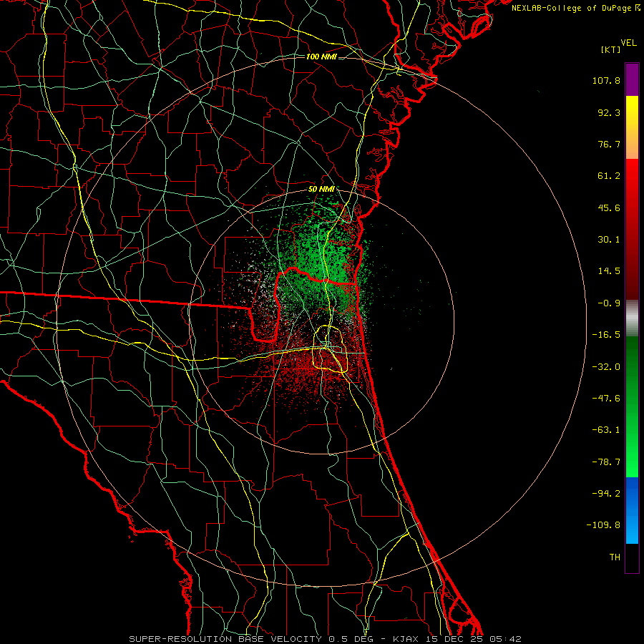Select the -63.1 scale value
Image resolution: width=644 pixels, height=644 pixels.
pyautogui.click(x=606, y=430)
